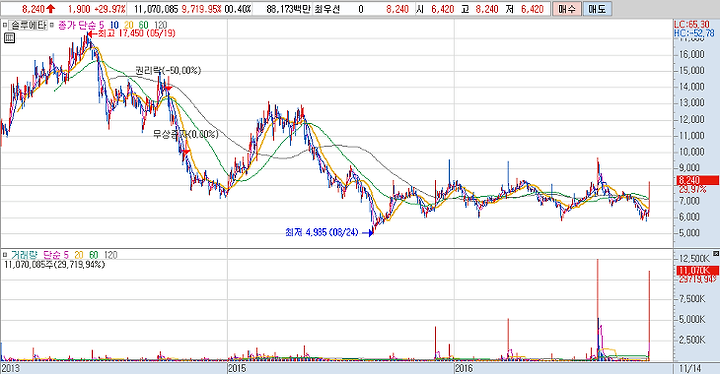Click volume 단순 5 moving average label
Image resolution: width=720 pixels, height=374 pixels.
click(56, 255)
